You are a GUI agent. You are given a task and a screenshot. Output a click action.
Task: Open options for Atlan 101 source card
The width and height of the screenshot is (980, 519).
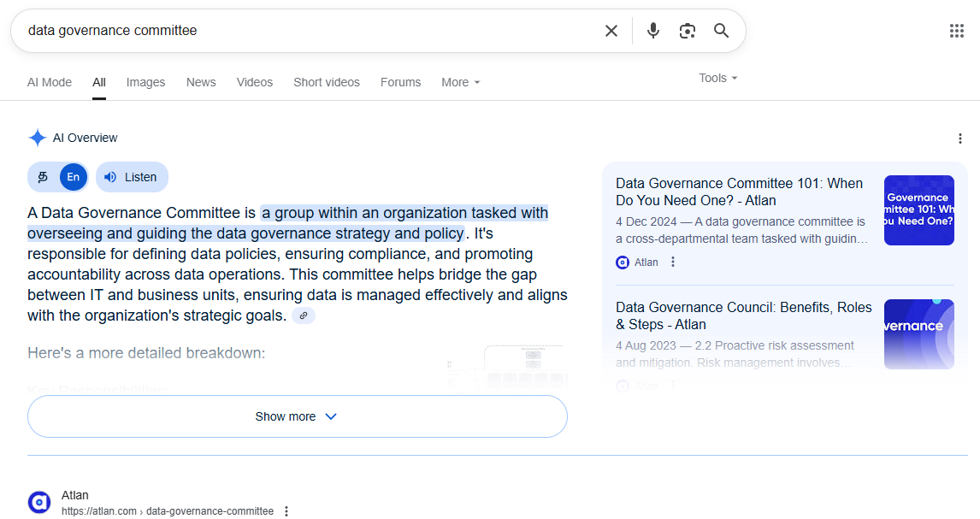coord(673,262)
